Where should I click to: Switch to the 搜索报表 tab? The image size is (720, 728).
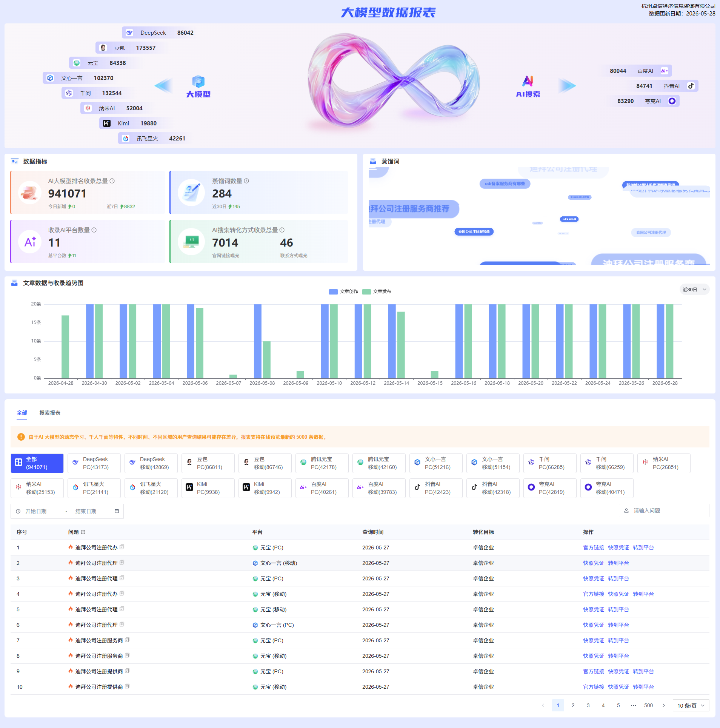[x=50, y=413]
